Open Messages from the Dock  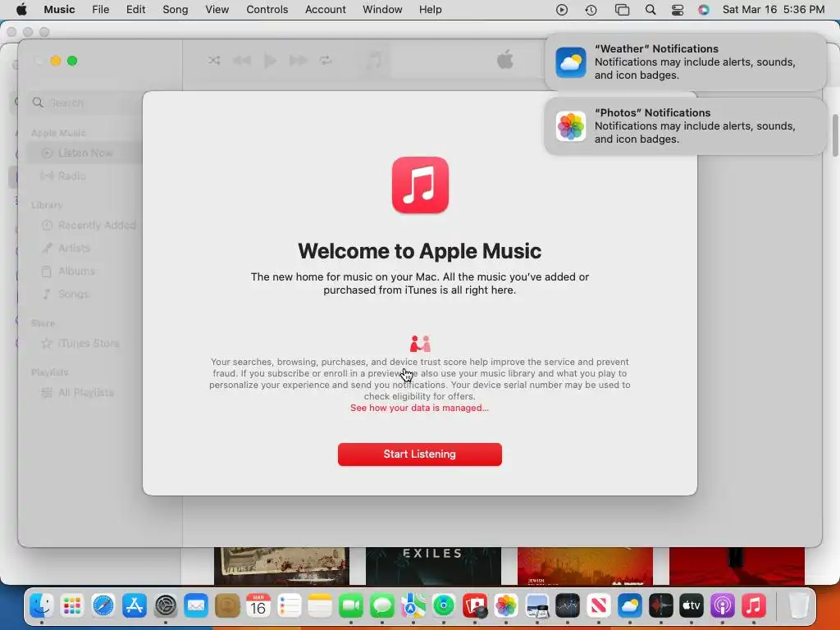382,606
